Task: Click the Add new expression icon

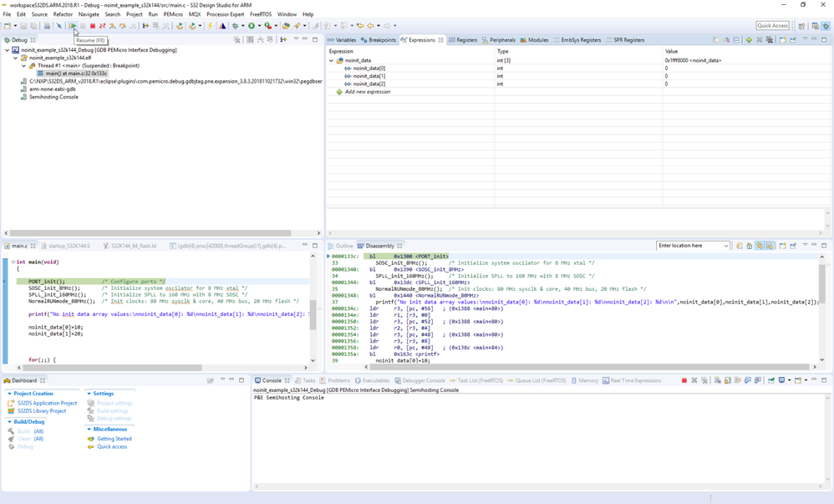Action: click(339, 92)
